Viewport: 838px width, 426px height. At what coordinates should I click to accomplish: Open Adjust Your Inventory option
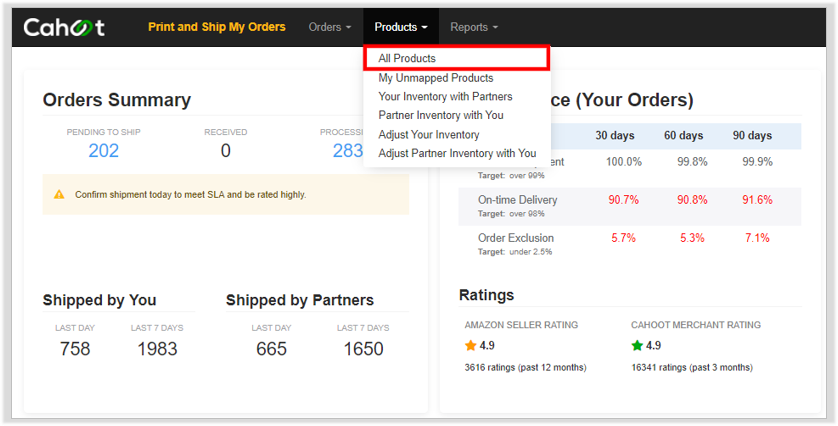point(429,135)
